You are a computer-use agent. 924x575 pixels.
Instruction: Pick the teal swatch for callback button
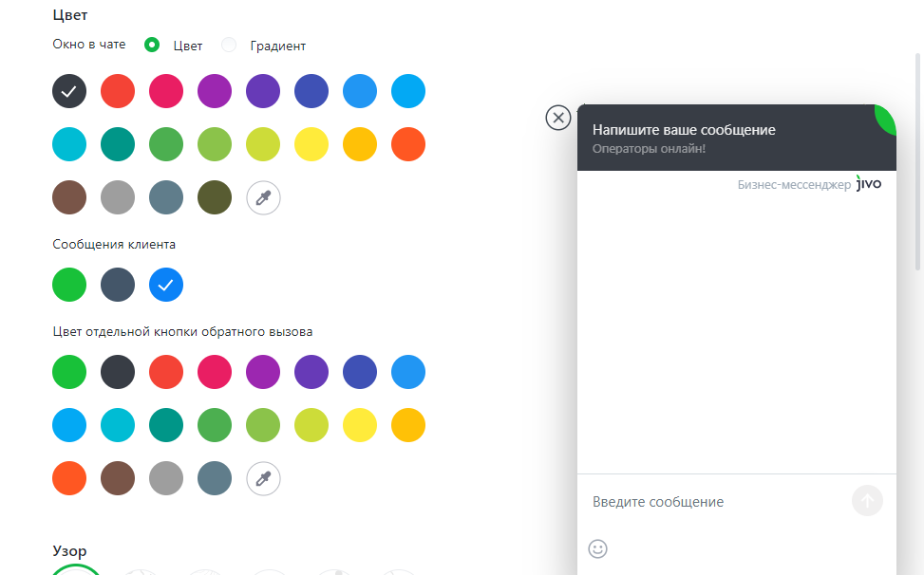pyautogui.click(x=166, y=425)
